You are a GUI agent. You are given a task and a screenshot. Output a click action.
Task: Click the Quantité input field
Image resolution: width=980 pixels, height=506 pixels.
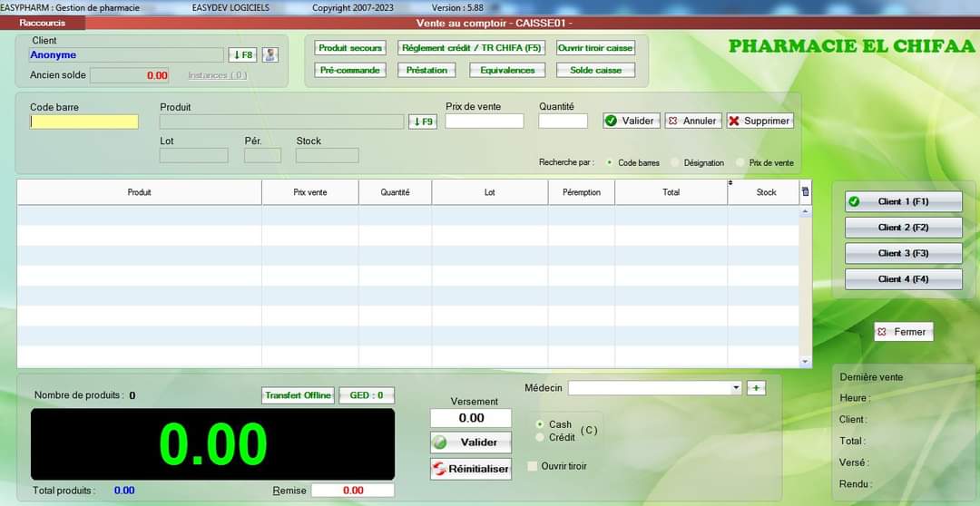(563, 122)
